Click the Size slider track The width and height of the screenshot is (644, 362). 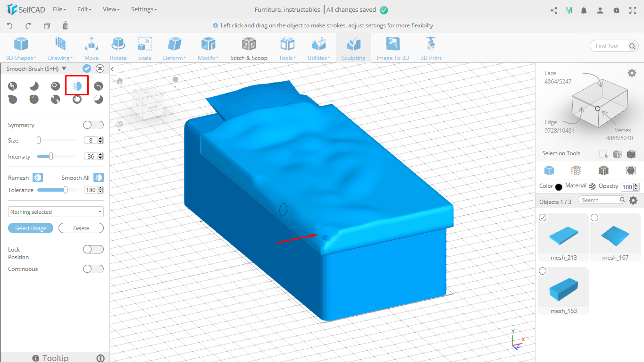[x=57, y=140]
